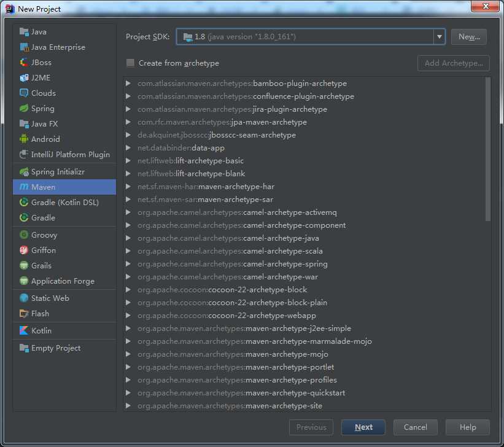Expand maven-archetype-quickstart triangle
The width and height of the screenshot is (504, 447).
click(128, 392)
